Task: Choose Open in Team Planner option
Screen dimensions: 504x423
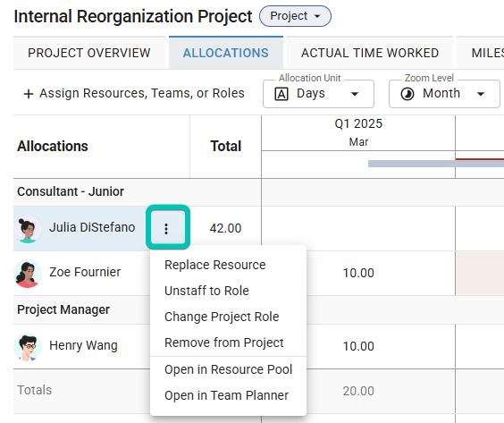Action: click(x=228, y=395)
